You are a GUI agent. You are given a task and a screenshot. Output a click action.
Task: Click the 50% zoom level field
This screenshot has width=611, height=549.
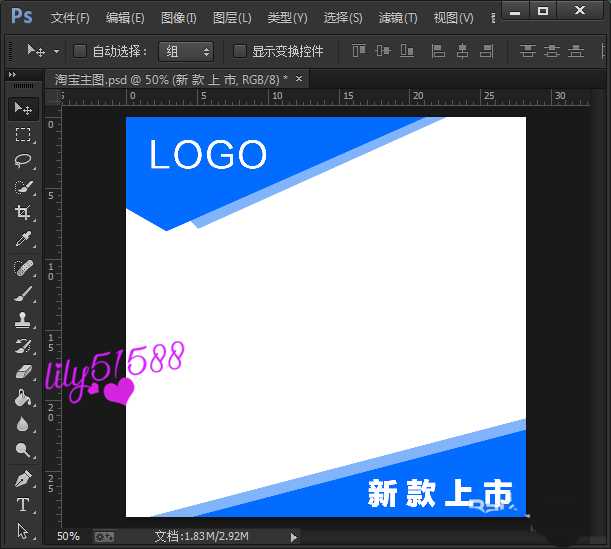[x=68, y=537]
